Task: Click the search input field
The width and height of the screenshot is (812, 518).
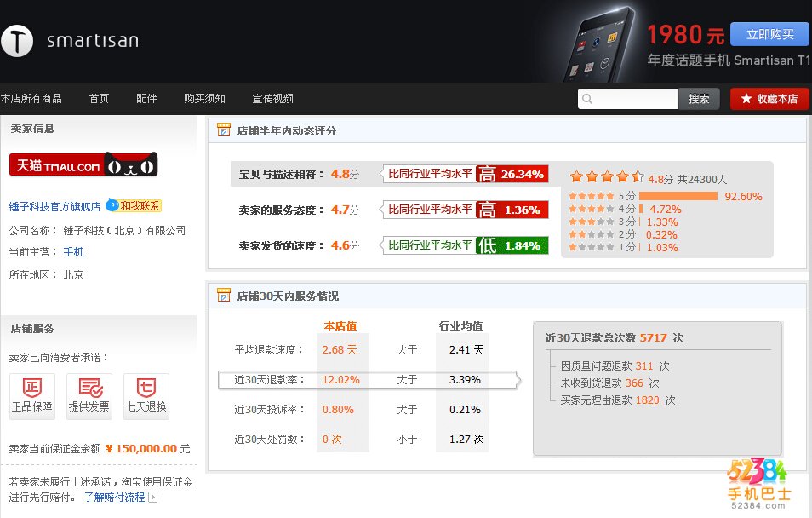Action: click(628, 99)
